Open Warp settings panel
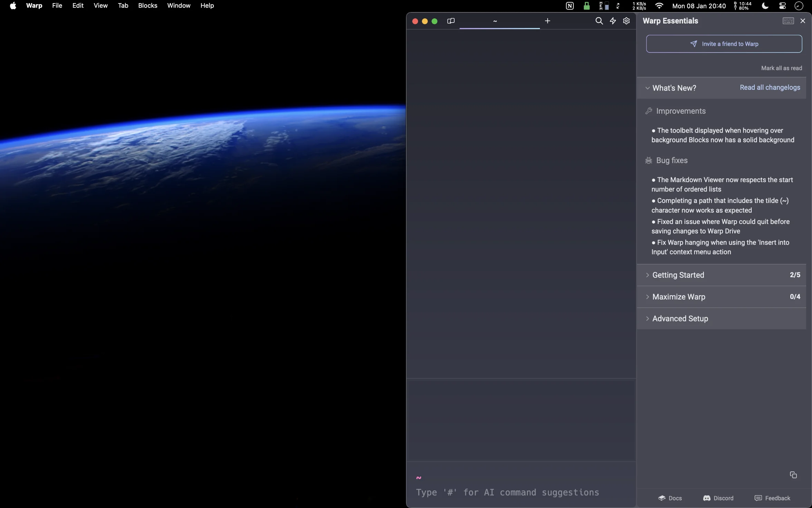 tap(626, 20)
